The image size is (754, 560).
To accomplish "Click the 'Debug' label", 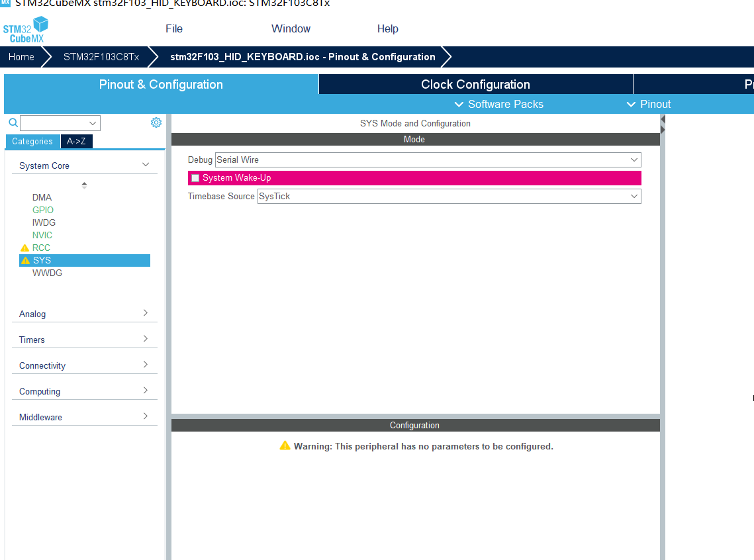I will click(200, 160).
